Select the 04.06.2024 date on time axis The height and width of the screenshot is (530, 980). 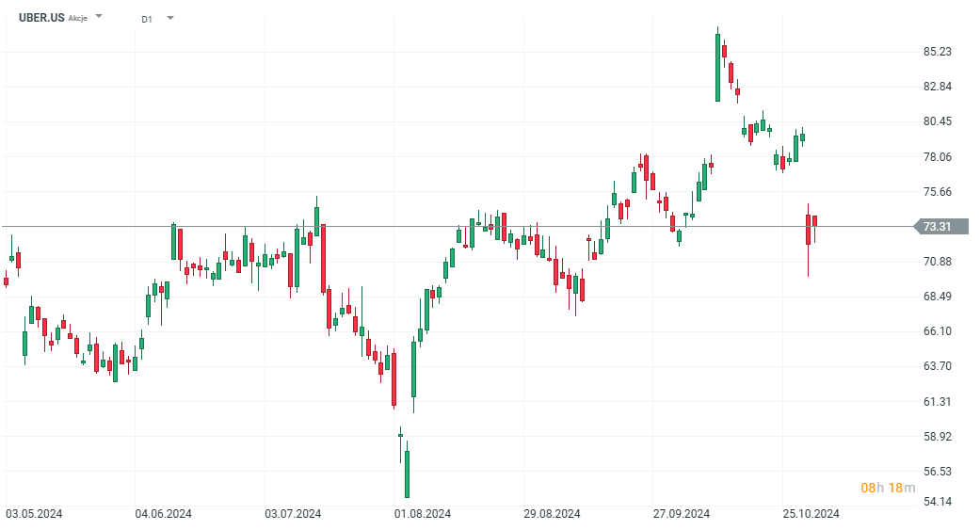[164, 514]
